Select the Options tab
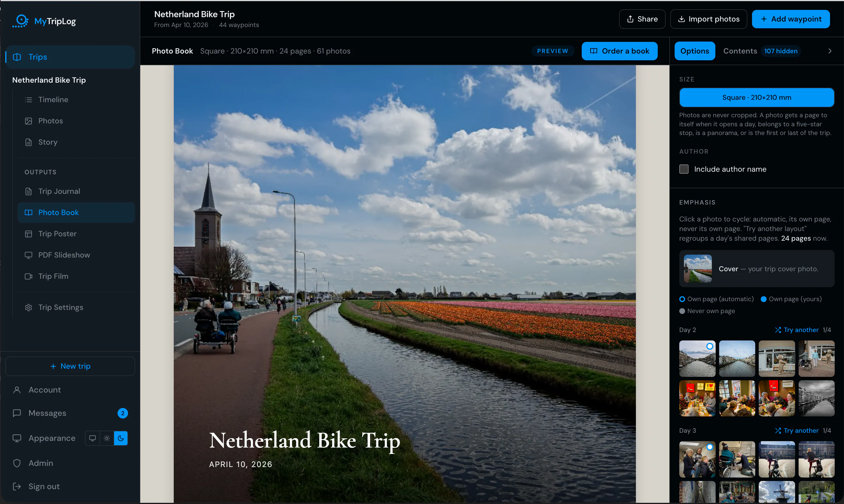The height and width of the screenshot is (504, 844). [695, 51]
